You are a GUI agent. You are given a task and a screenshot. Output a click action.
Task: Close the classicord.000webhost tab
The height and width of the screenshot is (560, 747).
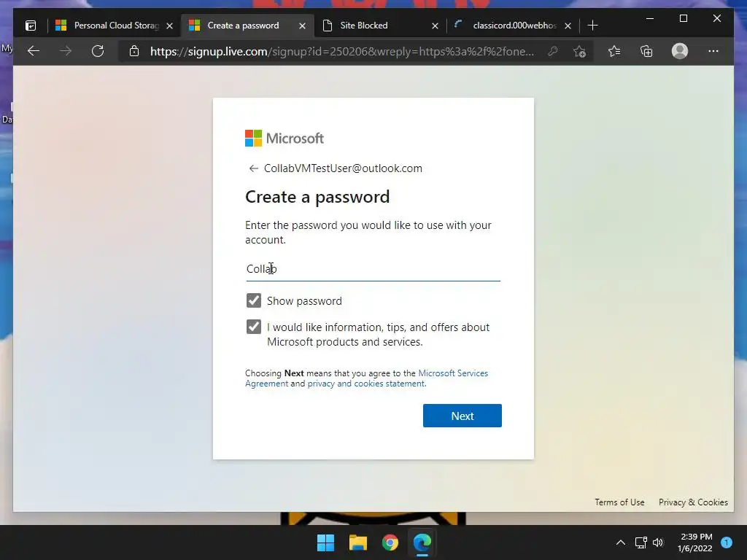coord(568,26)
